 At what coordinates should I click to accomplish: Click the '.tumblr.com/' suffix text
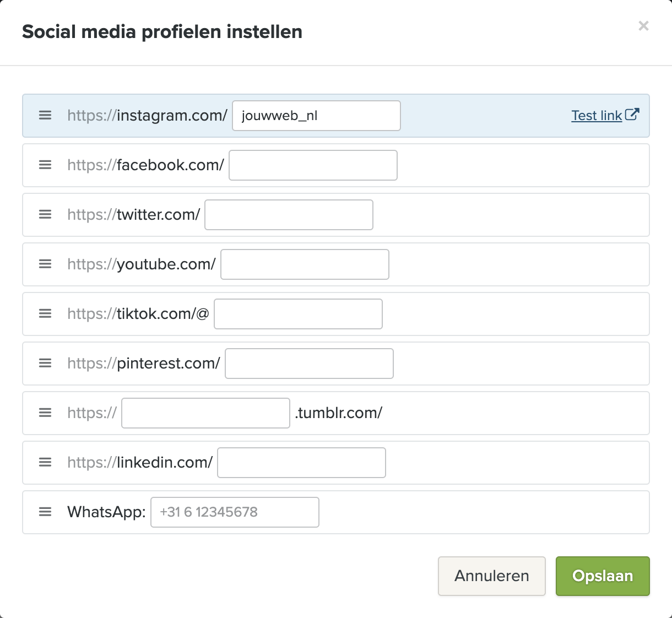(x=338, y=413)
